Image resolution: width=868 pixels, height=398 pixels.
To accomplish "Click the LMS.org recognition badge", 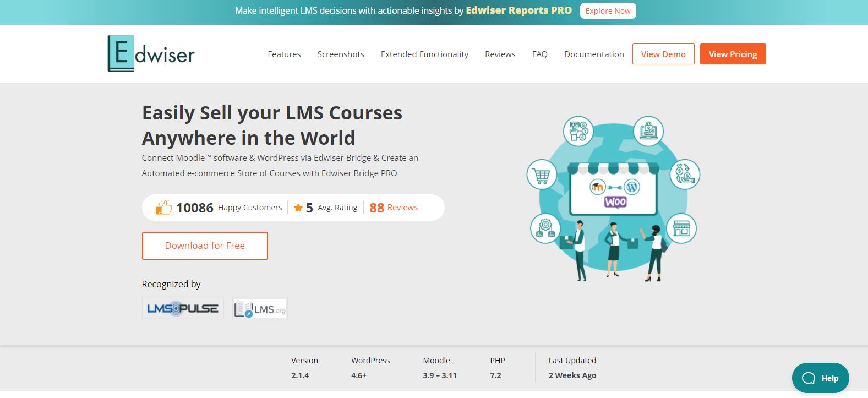I will click(260, 309).
